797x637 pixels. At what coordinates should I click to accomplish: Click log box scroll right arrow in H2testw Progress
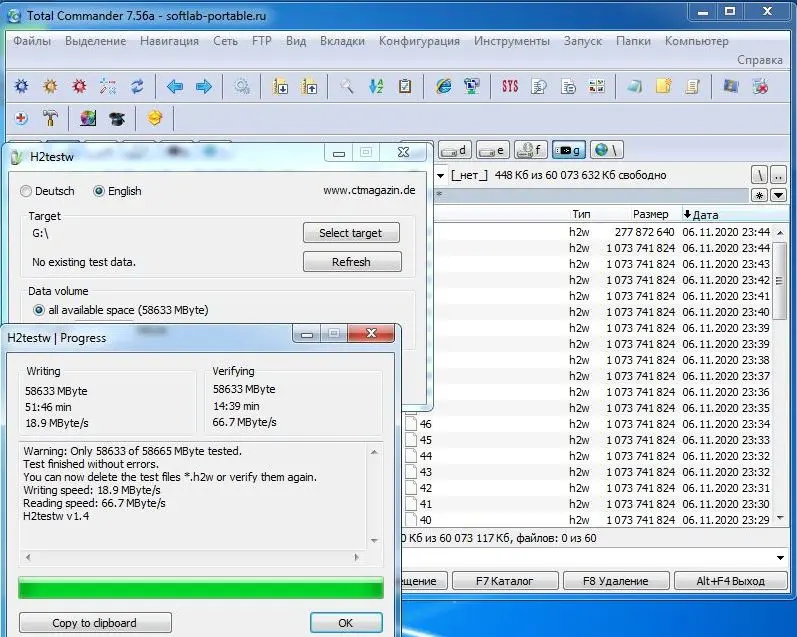pyautogui.click(x=356, y=557)
